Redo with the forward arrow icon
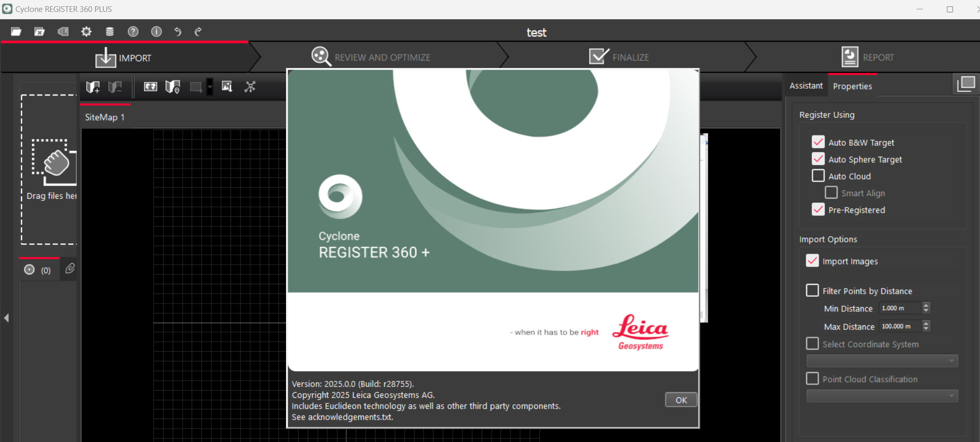This screenshot has width=980, height=442. coord(198,32)
